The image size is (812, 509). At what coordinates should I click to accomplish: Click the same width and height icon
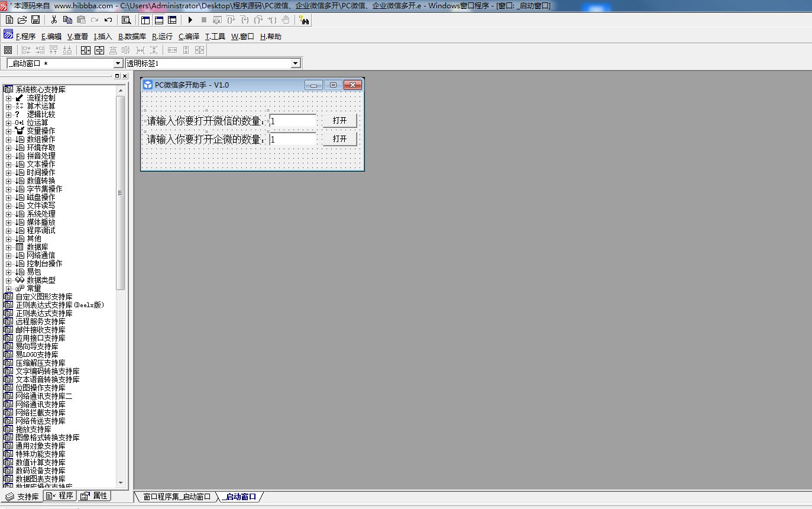pos(199,50)
